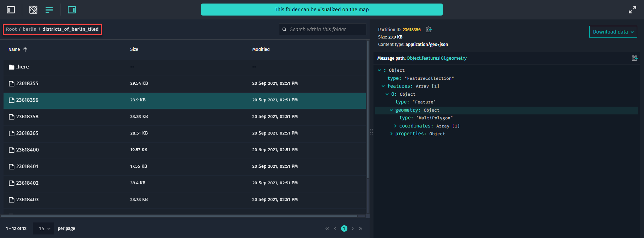Go to the first page of results
This screenshot has width=644, height=238.
tap(327, 228)
